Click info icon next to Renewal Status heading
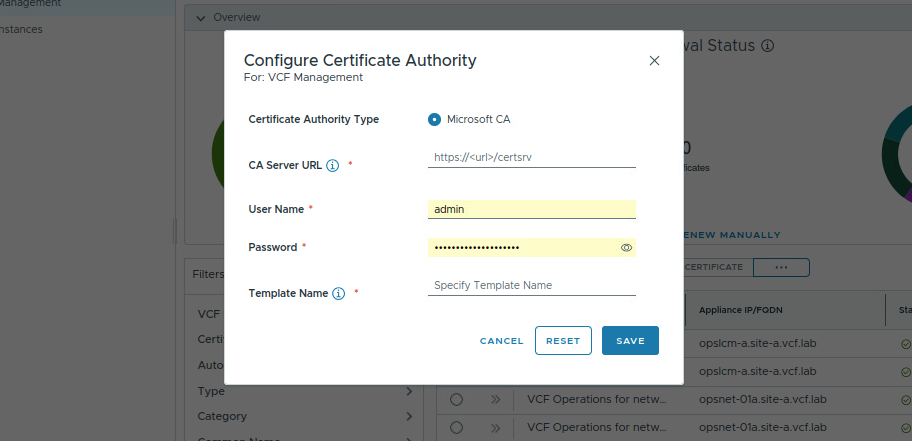The image size is (912, 441). (x=767, y=47)
